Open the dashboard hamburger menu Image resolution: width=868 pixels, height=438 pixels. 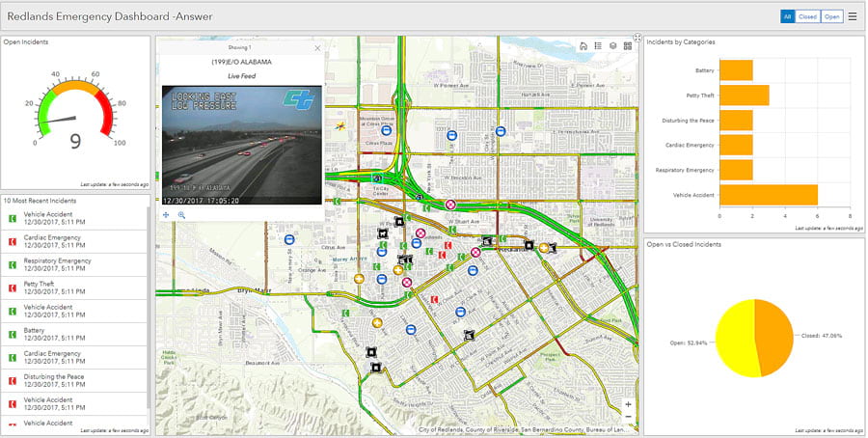pyautogui.click(x=853, y=16)
